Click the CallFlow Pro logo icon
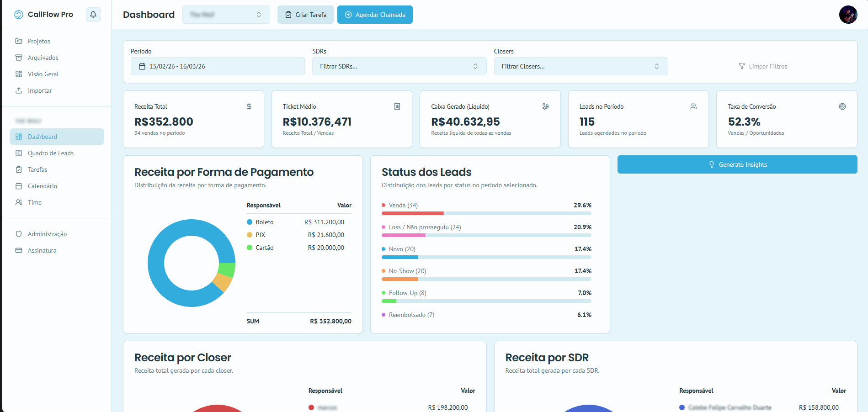The height and width of the screenshot is (412, 868). coord(19,15)
